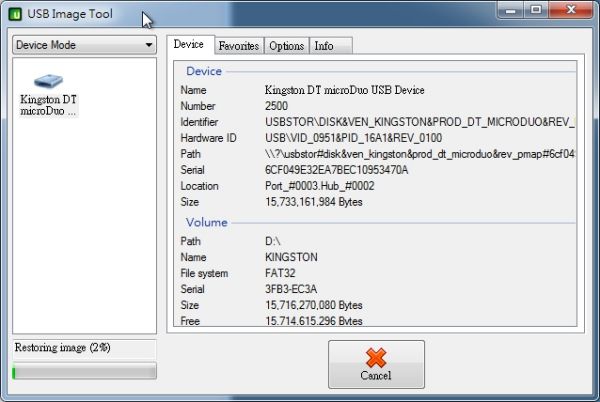Click the volume Serial '3FB3-EC3A'

coord(291,289)
